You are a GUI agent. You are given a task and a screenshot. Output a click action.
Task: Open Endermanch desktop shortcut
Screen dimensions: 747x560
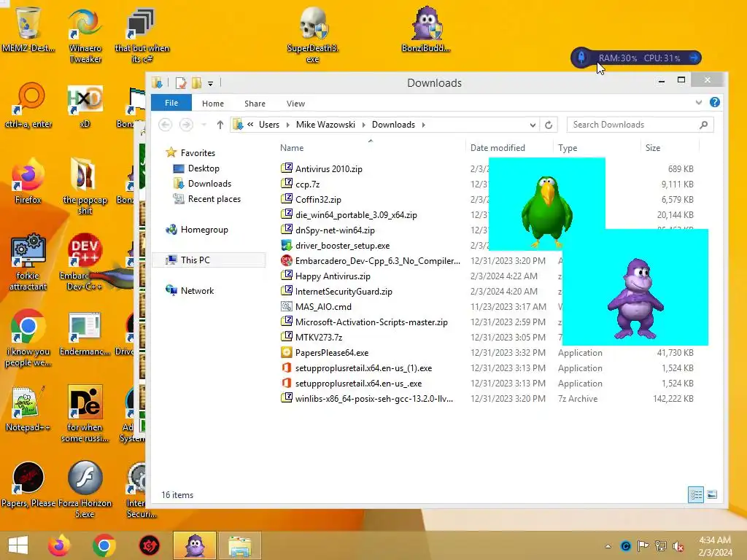point(85,334)
